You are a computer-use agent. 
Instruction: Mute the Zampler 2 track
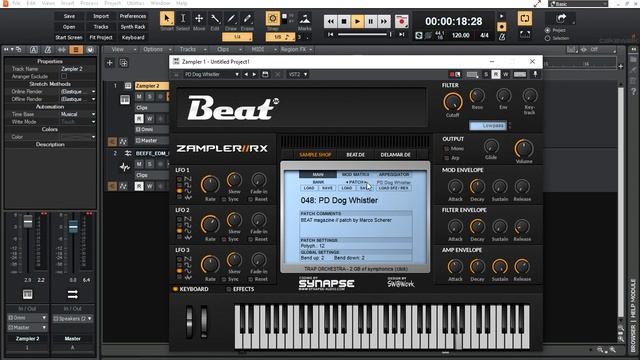pos(139,97)
